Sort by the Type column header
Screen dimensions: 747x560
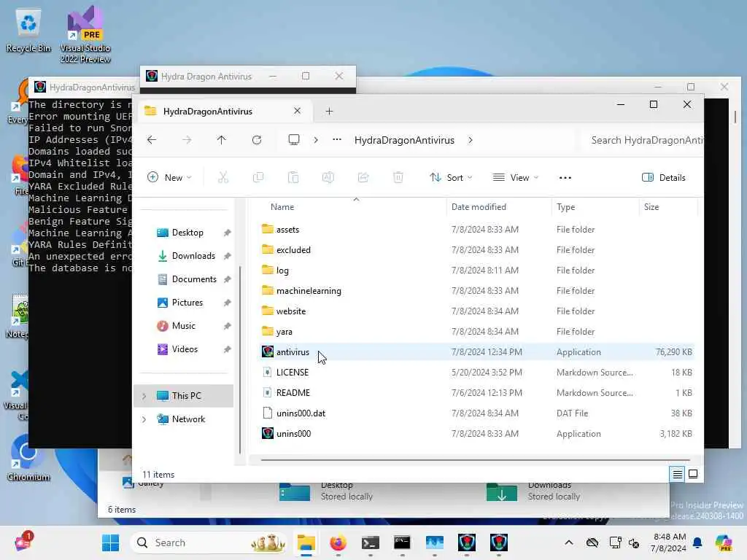[x=565, y=206]
